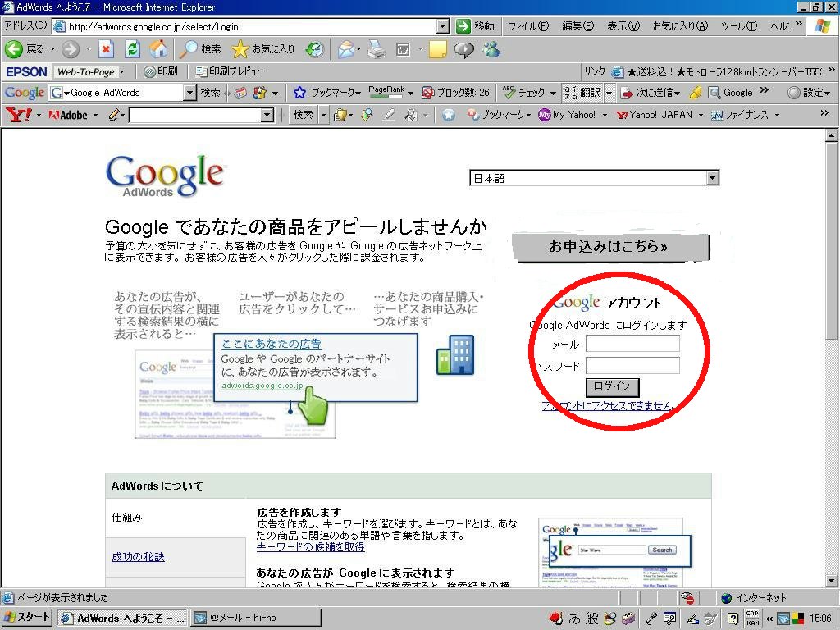The height and width of the screenshot is (630, 840).
Task: Open the success tips link 成功の秘訣
Action: (138, 557)
